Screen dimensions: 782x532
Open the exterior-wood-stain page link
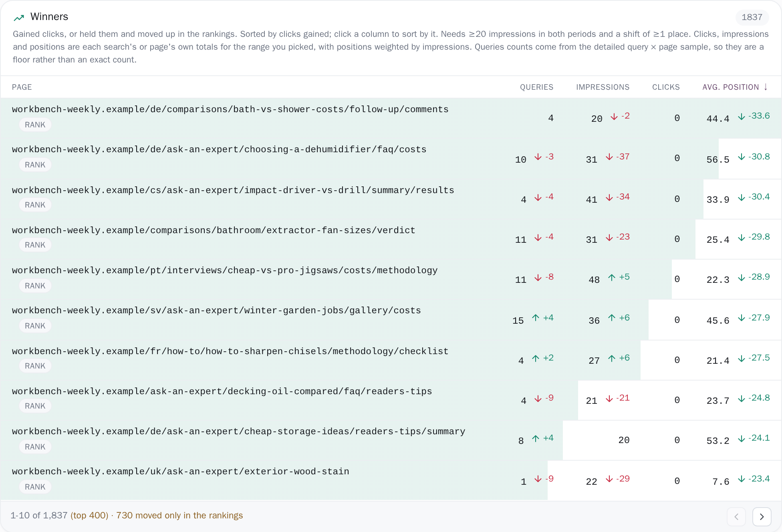(180, 472)
